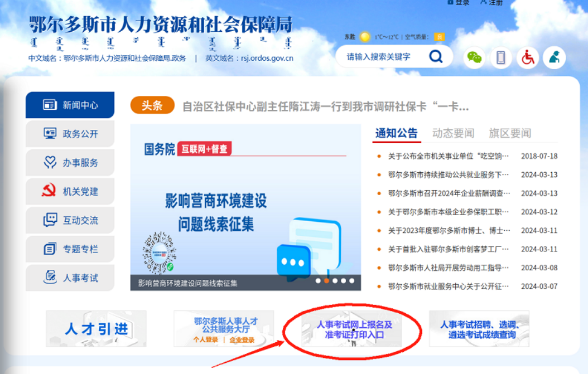
Task: Enable accessibility mode via wheelchair icon
Action: 528,58
